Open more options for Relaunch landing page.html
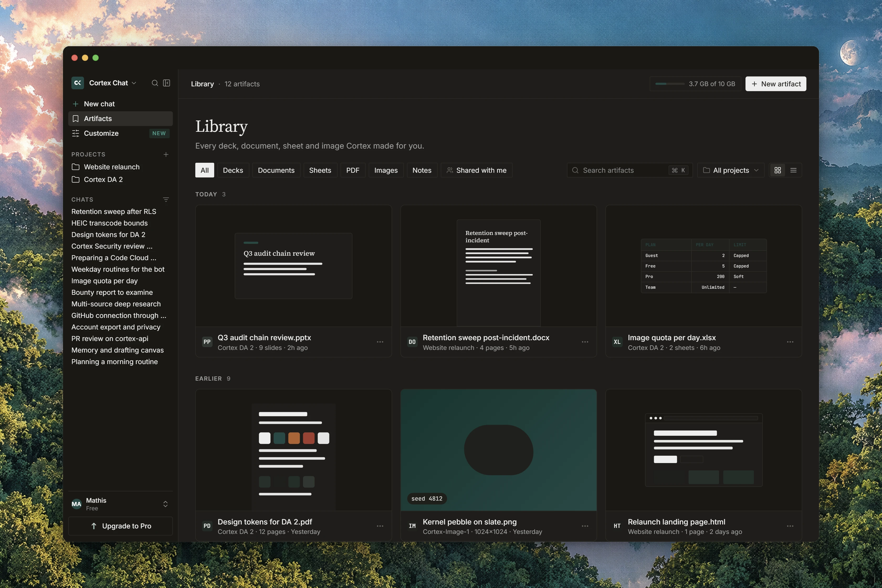The height and width of the screenshot is (588, 882). tap(790, 526)
